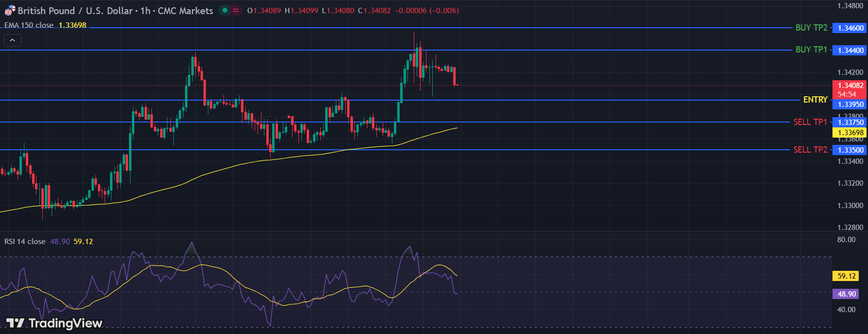
Task: Open the RSI 14 close indicator legend
Action: point(25,242)
